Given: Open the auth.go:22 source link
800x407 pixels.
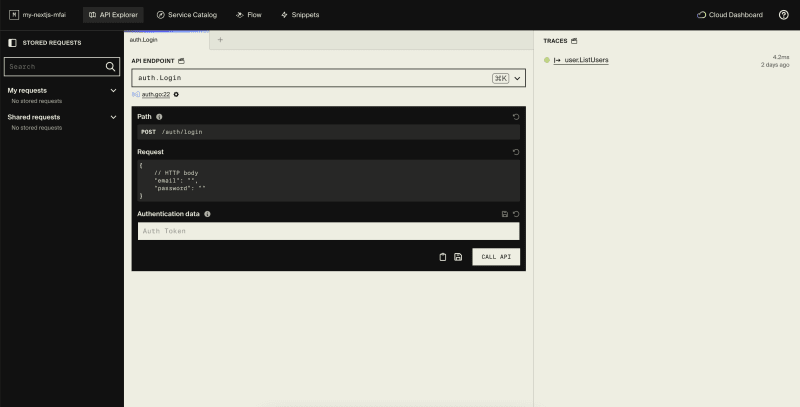Looking at the screenshot, I should click(x=156, y=94).
